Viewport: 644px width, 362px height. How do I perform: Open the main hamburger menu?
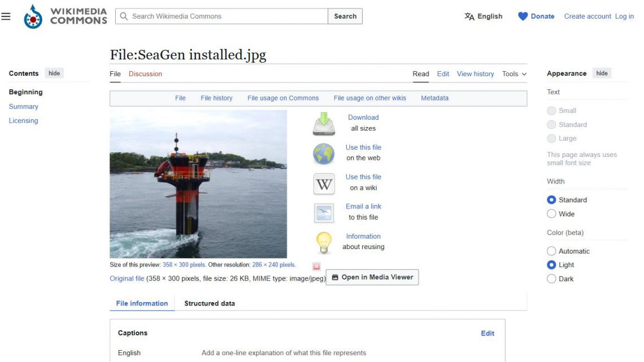(x=6, y=16)
